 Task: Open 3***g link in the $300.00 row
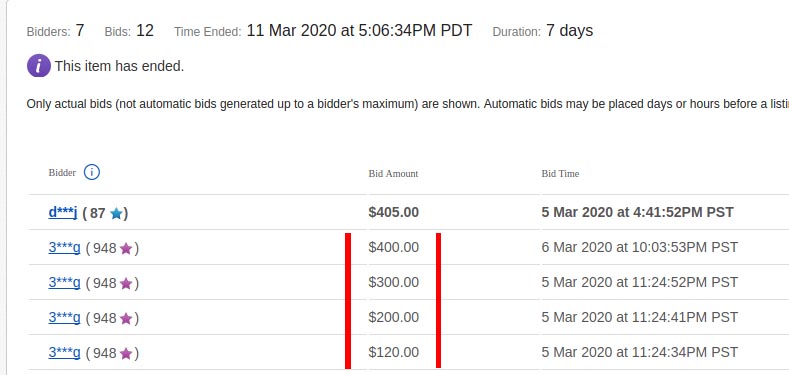click(x=64, y=282)
